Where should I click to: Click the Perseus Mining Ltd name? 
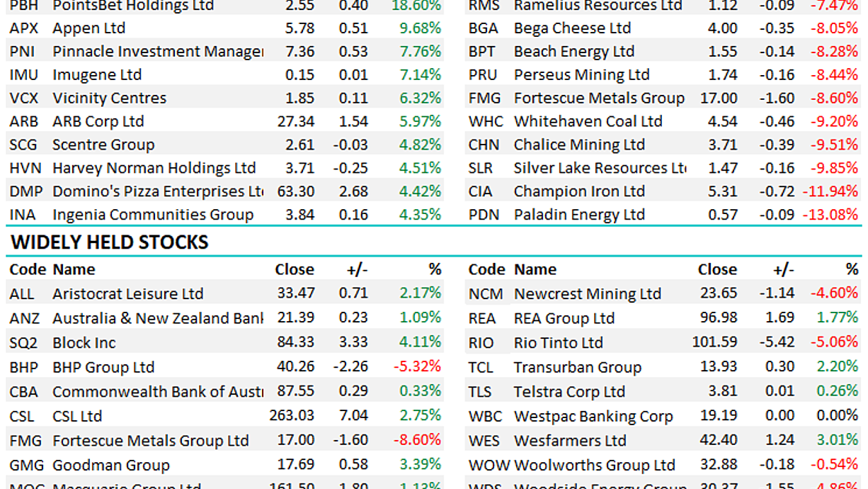tap(582, 75)
